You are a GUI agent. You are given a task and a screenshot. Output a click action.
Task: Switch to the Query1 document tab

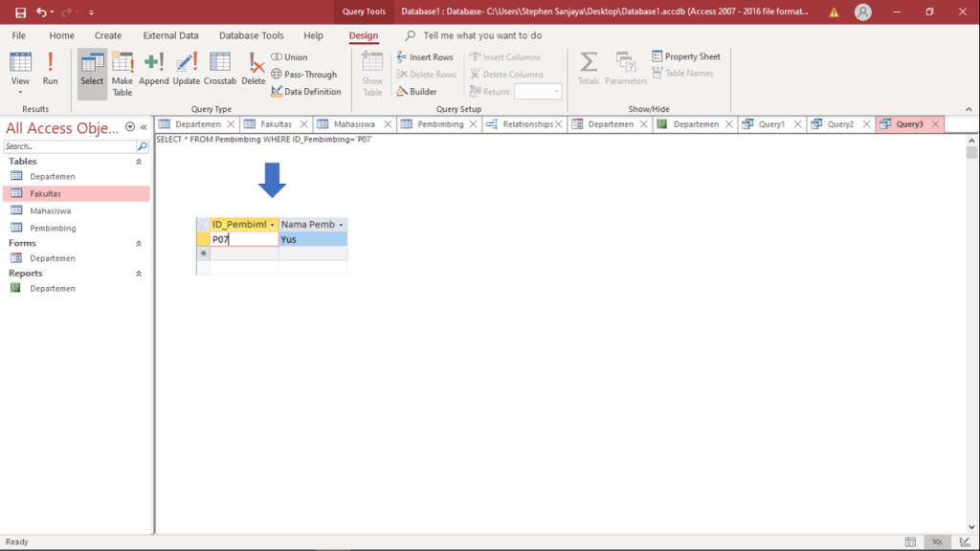pos(770,124)
